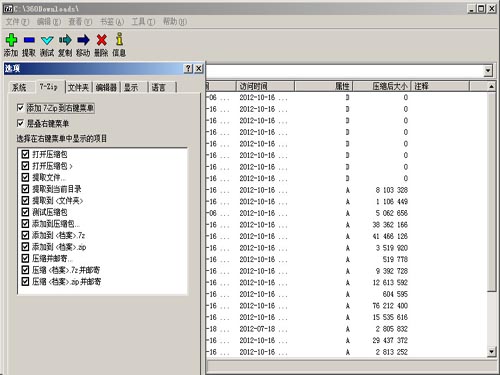Uncheck 提取到 <文件夹> item
500x375 pixels.
coord(25,200)
